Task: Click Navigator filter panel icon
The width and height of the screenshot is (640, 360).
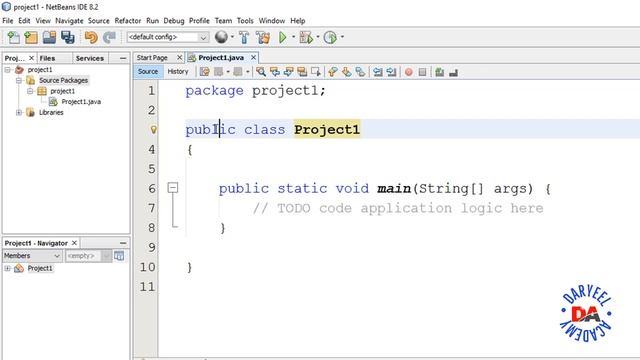Action: click(119, 256)
